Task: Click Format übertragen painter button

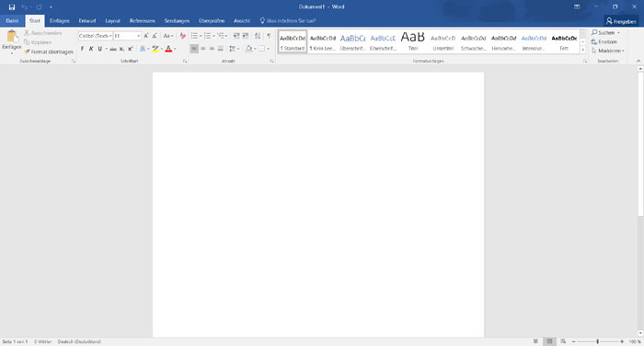Action: (x=49, y=52)
